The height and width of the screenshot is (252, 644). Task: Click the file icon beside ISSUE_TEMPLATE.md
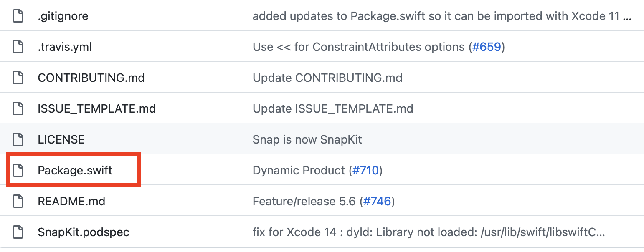tap(18, 109)
